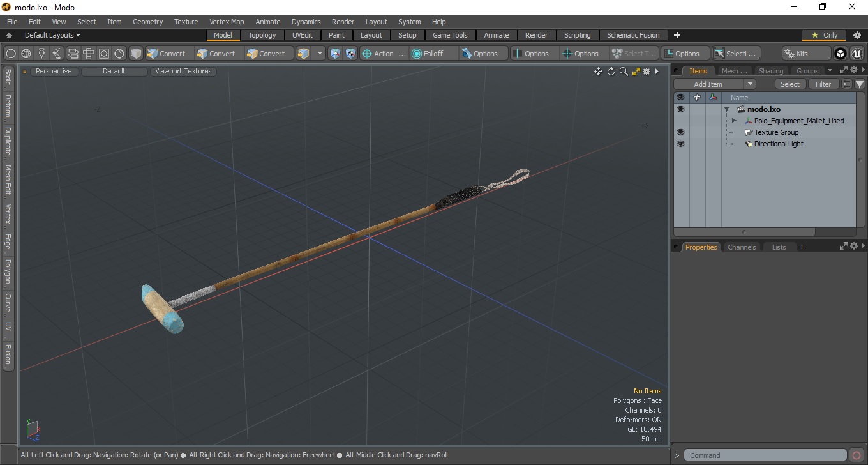Viewport: 868px width, 465px height.
Task: Click the gray cube icon in toolbar
Action: 136,54
